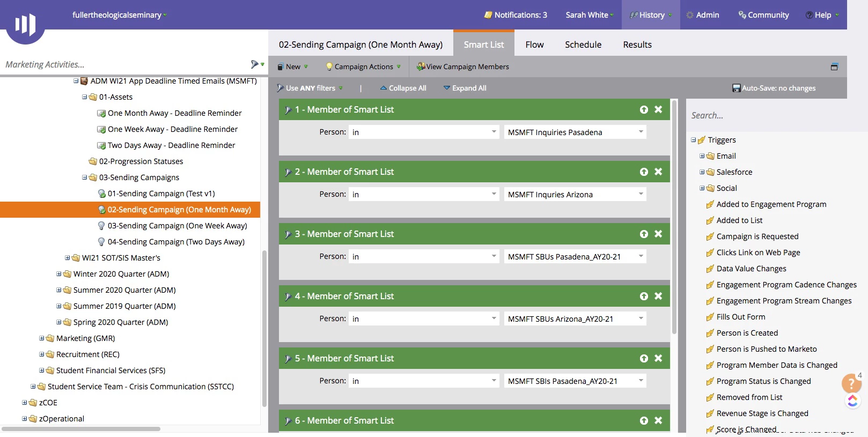Move filter 4 up with arrow icon
The height and width of the screenshot is (437, 868).
[644, 296]
